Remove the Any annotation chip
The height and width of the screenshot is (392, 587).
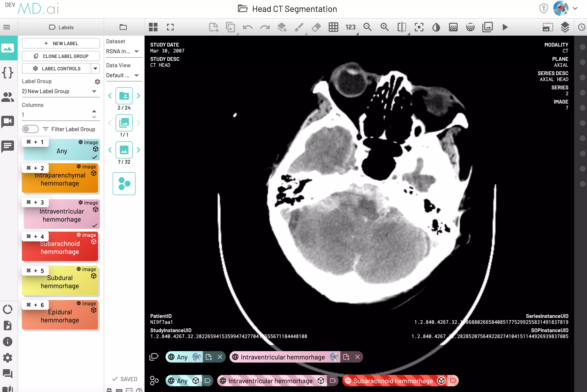tap(220, 357)
